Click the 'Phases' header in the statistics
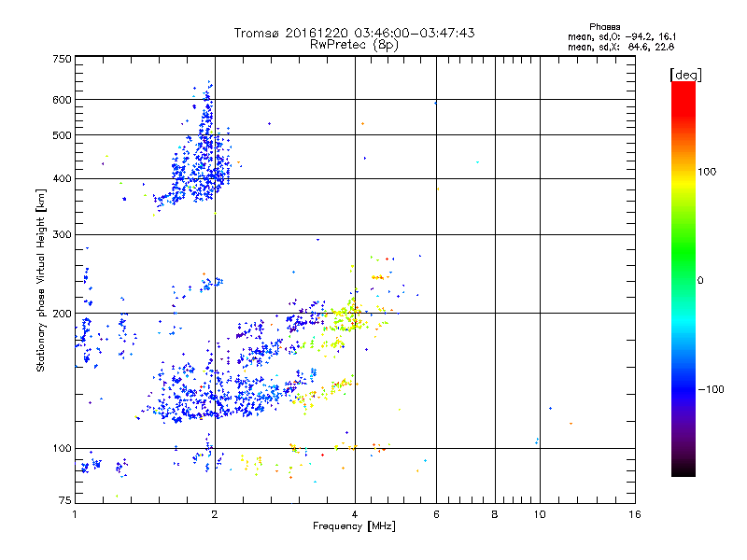Viewport: 747px width, 560px height. (604, 27)
